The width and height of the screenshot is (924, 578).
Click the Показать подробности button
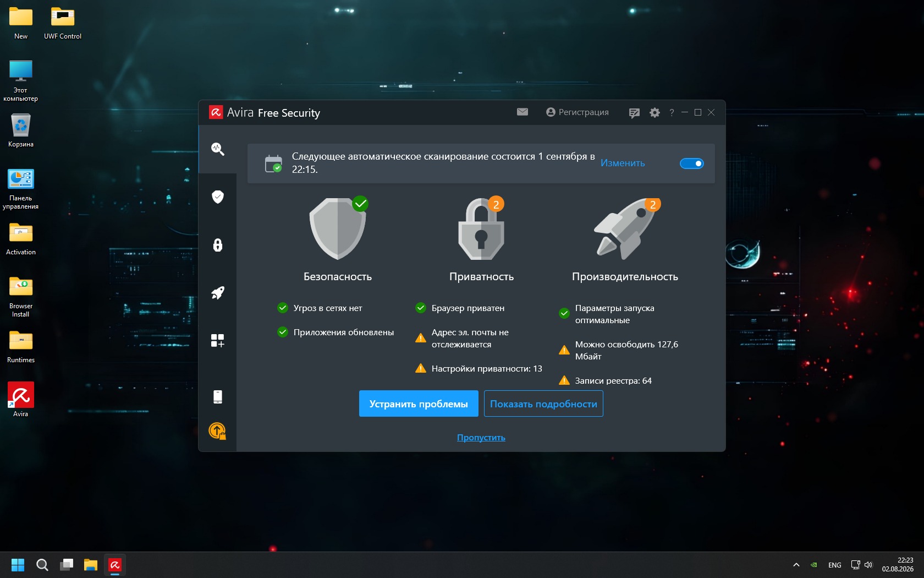(x=543, y=403)
